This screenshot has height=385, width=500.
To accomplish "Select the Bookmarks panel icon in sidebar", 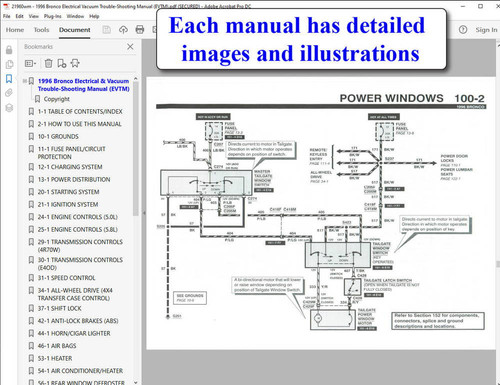I will click(9, 79).
